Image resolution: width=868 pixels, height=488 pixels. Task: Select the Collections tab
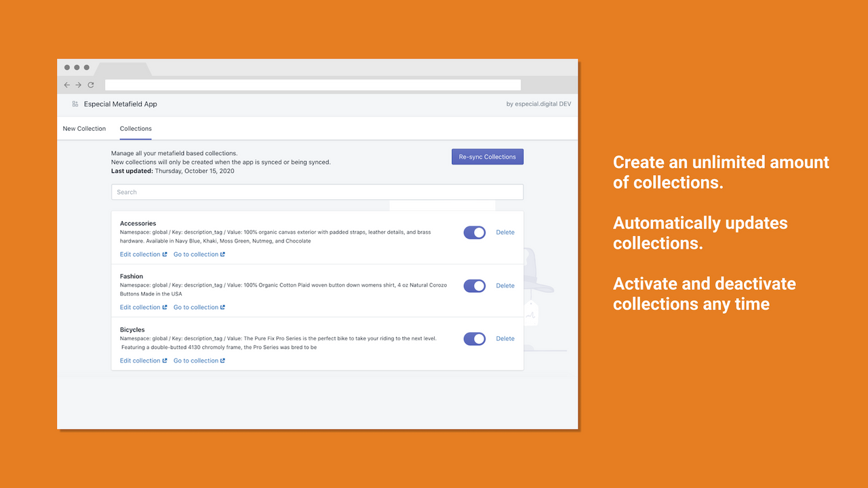pyautogui.click(x=135, y=128)
